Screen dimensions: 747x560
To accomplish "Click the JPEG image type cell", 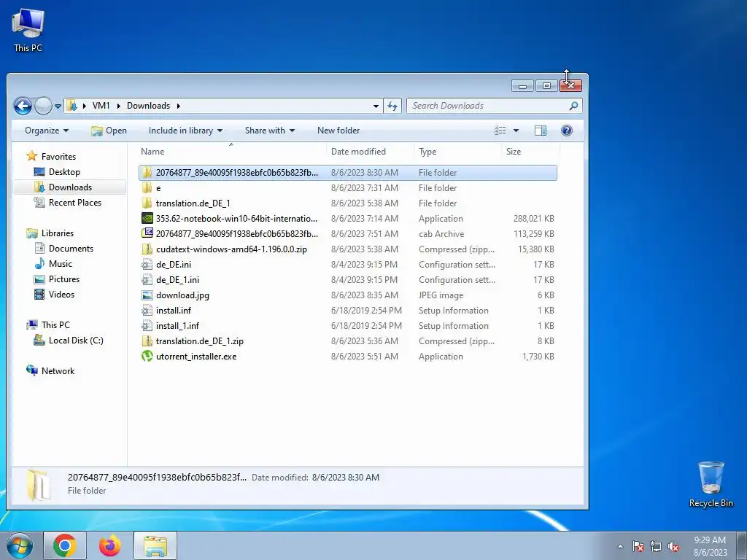I will [441, 295].
